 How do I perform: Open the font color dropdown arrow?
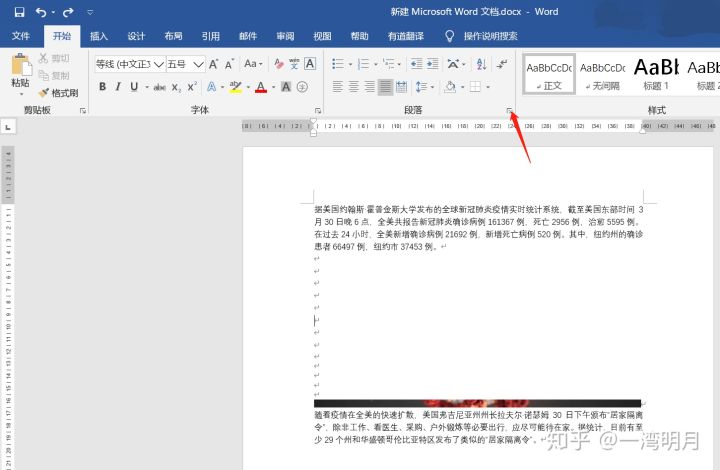click(274, 87)
